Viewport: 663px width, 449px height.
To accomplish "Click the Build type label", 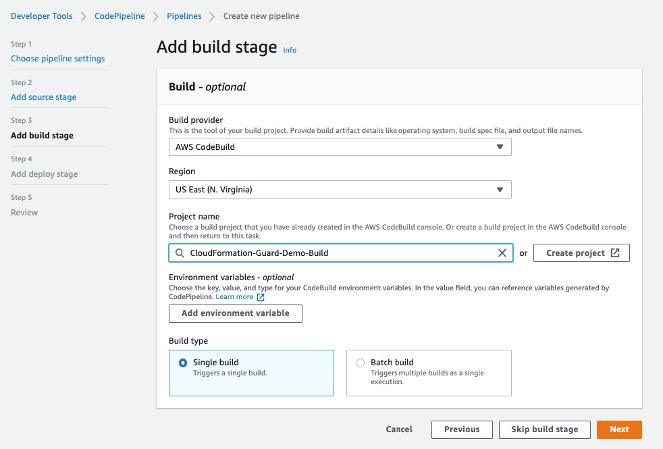I will pyautogui.click(x=188, y=341).
